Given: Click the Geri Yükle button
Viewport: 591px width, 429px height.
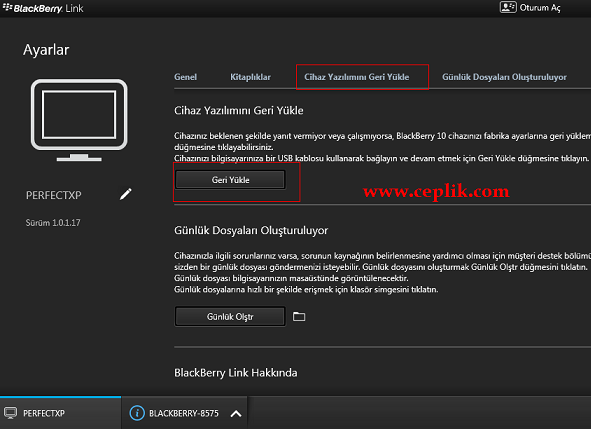Looking at the screenshot, I should [x=230, y=180].
